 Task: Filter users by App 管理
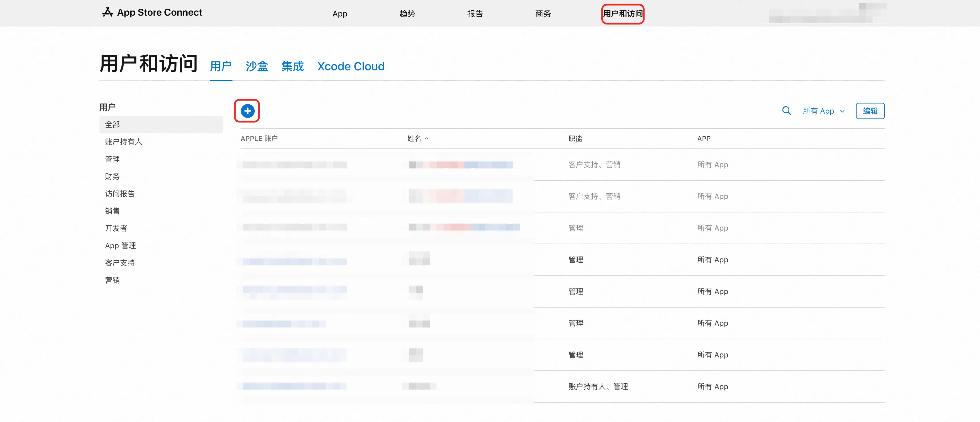[120, 246]
